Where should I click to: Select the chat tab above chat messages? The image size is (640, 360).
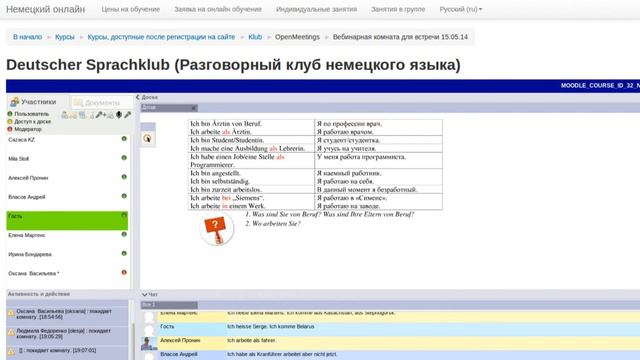169,305
